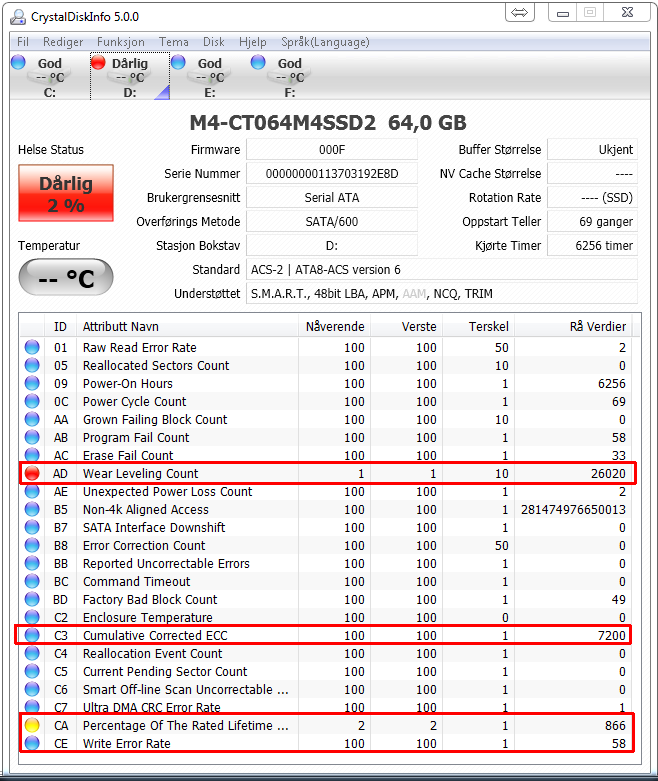658x781 pixels.
Task: Click blue status orb for Reallocation Event Count
Action: (x=32, y=653)
